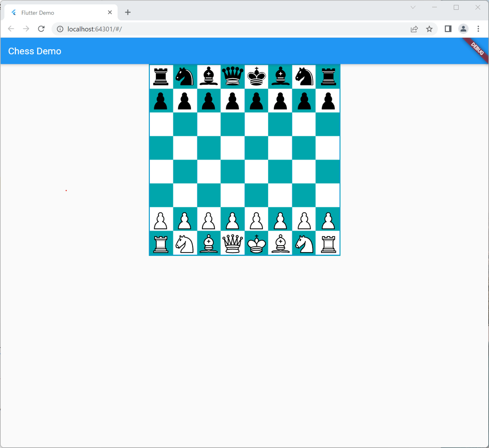Select the black pawn in front of the queen
The image size is (489, 448).
pyautogui.click(x=233, y=101)
